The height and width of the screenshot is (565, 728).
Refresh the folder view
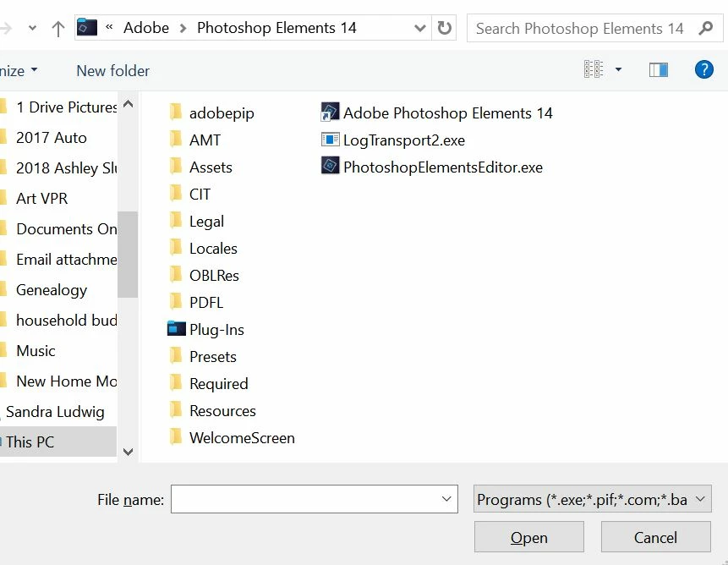tap(444, 28)
